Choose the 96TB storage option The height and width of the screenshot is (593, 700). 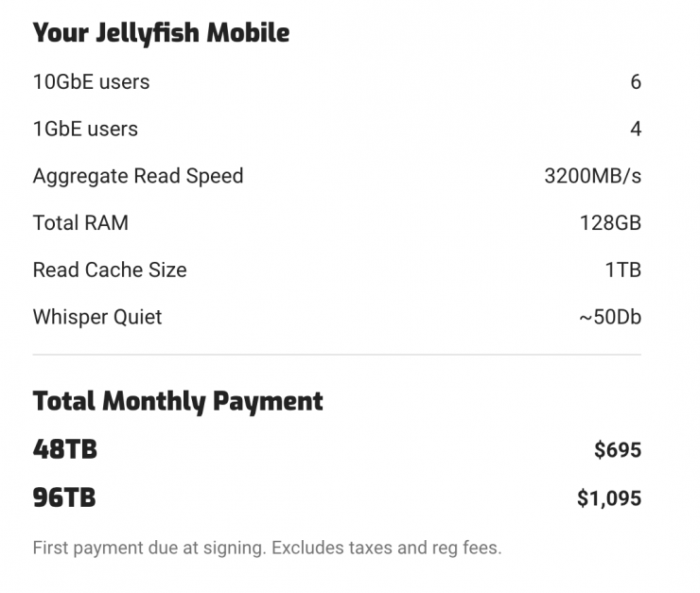[64, 497]
